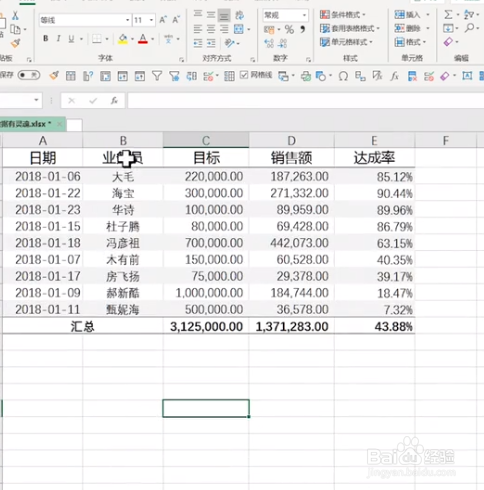Select the 汇总 summary cell
The height and width of the screenshot is (490, 484).
coord(83,326)
